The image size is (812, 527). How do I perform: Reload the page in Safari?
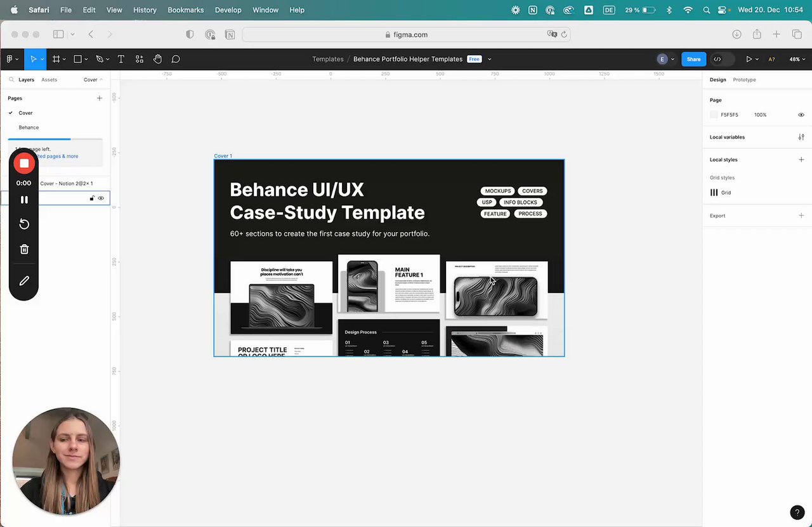click(563, 35)
